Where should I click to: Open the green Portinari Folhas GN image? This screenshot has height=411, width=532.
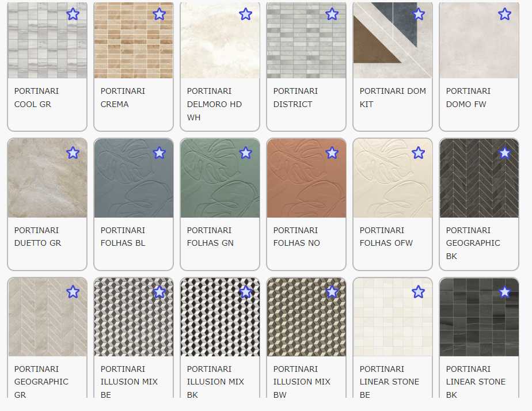click(220, 178)
